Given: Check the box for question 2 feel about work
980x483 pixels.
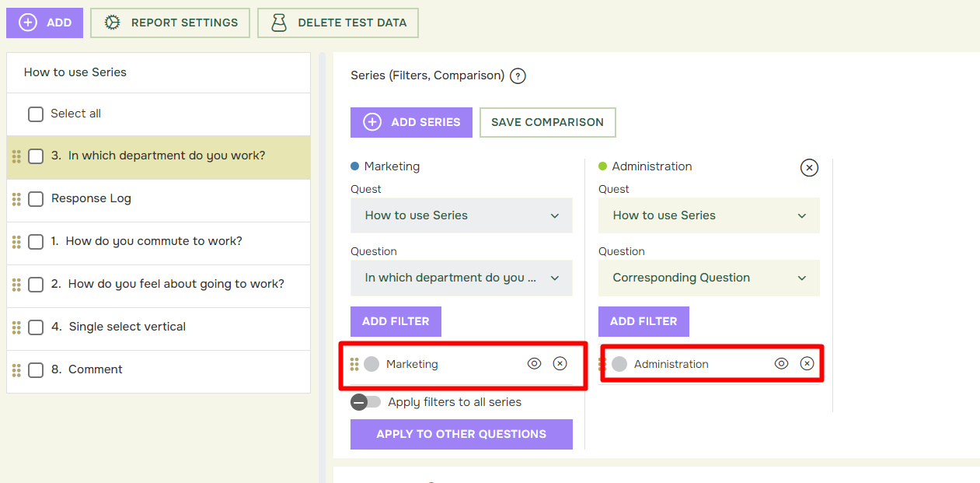Looking at the screenshot, I should [x=36, y=285].
